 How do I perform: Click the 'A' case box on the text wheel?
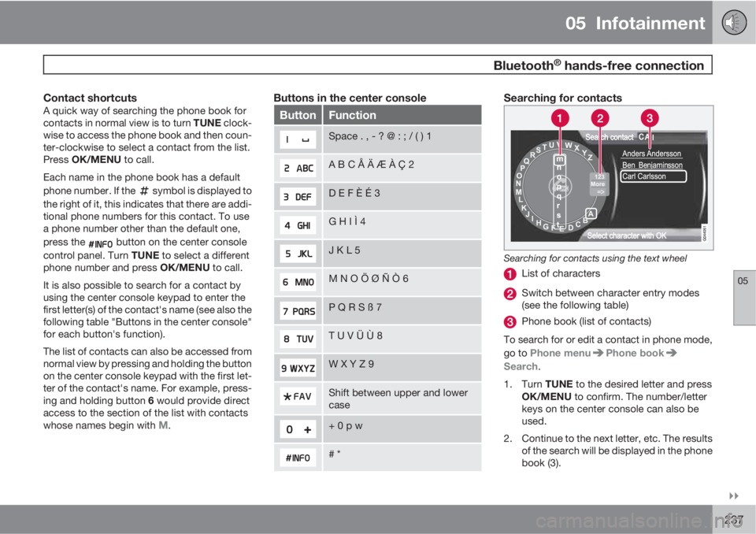tap(591, 213)
